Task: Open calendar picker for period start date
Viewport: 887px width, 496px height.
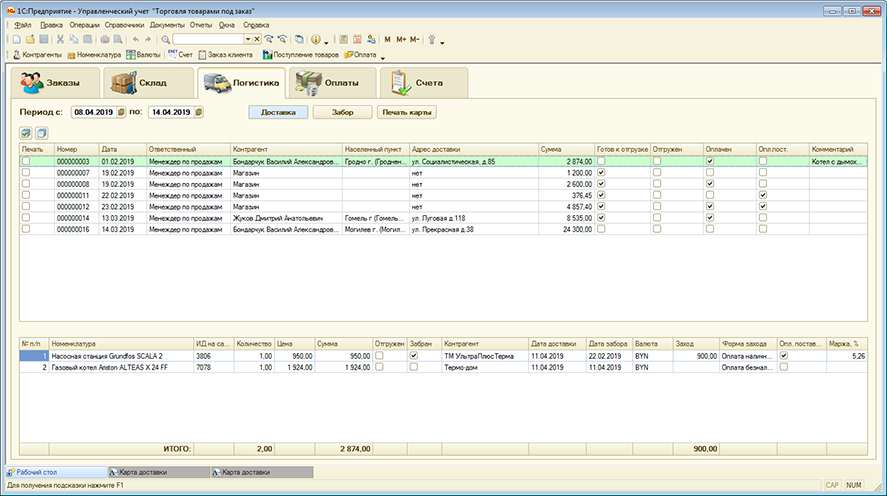Action: coord(121,112)
